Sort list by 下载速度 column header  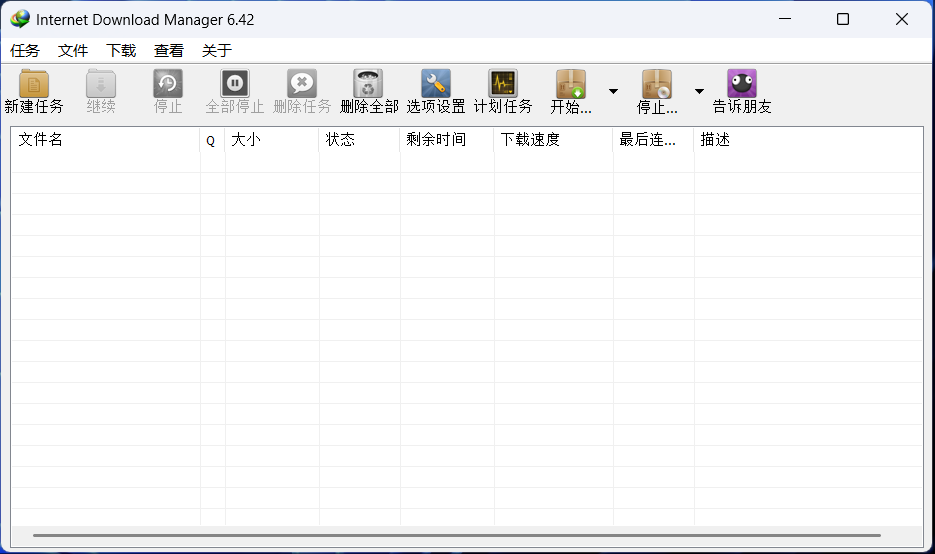553,140
